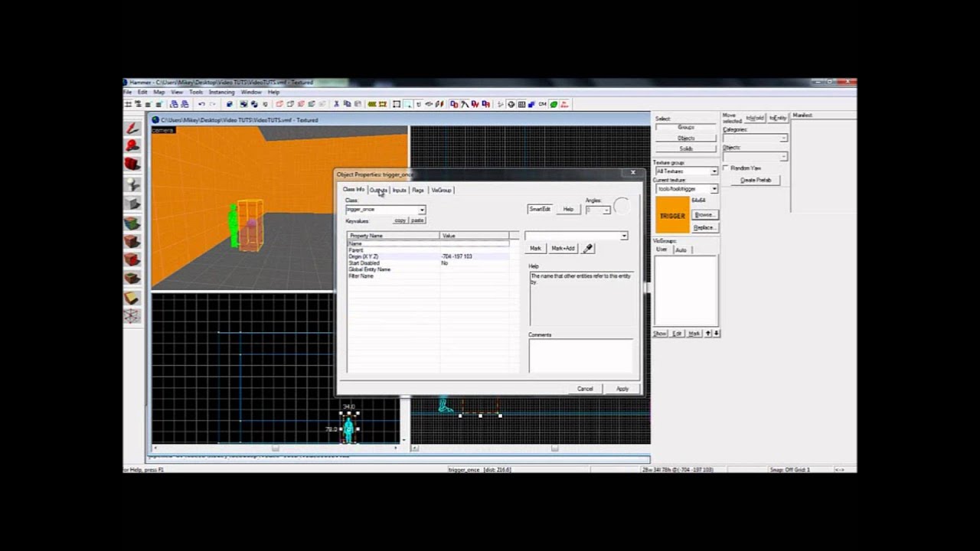This screenshot has width=980, height=551.
Task: Switch to the Flags tab
Action: [418, 190]
